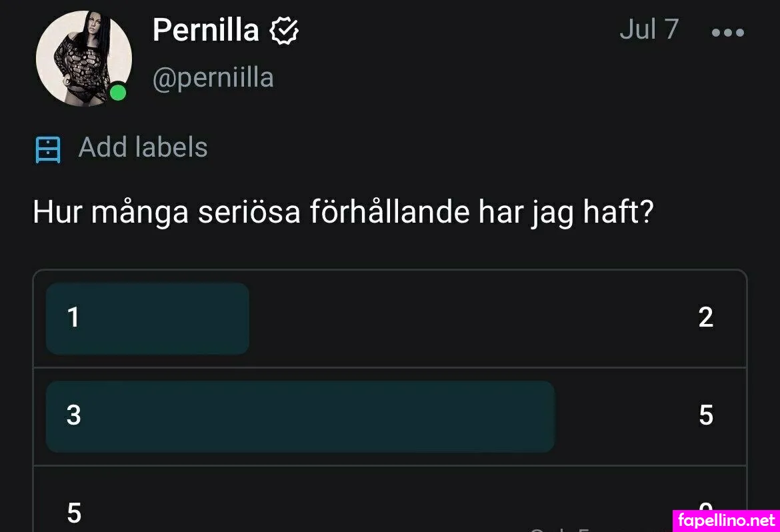Click the vote count 5 for option 3
The image size is (780, 532).
click(x=706, y=415)
